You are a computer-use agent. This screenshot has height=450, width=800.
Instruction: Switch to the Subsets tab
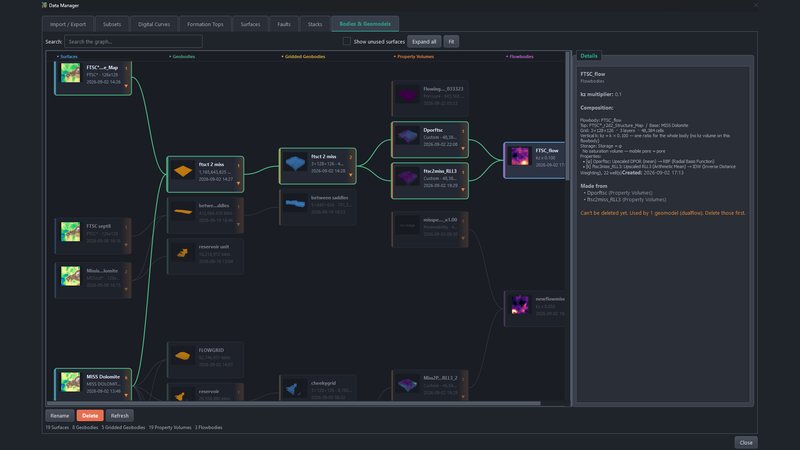112,24
